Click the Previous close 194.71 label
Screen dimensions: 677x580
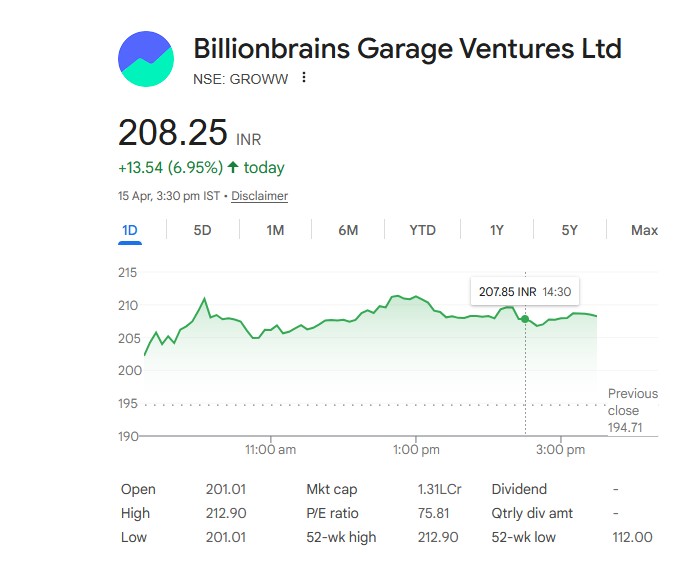tap(632, 410)
